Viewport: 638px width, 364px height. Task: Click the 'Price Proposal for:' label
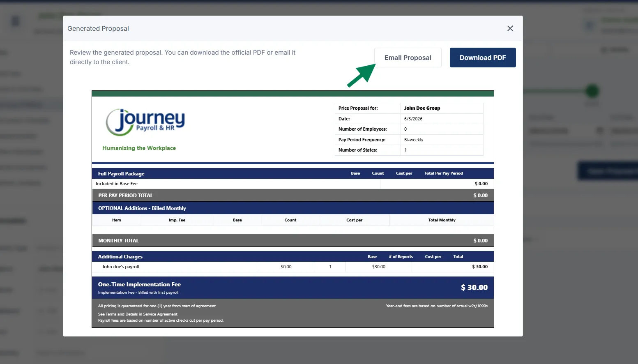(358, 108)
